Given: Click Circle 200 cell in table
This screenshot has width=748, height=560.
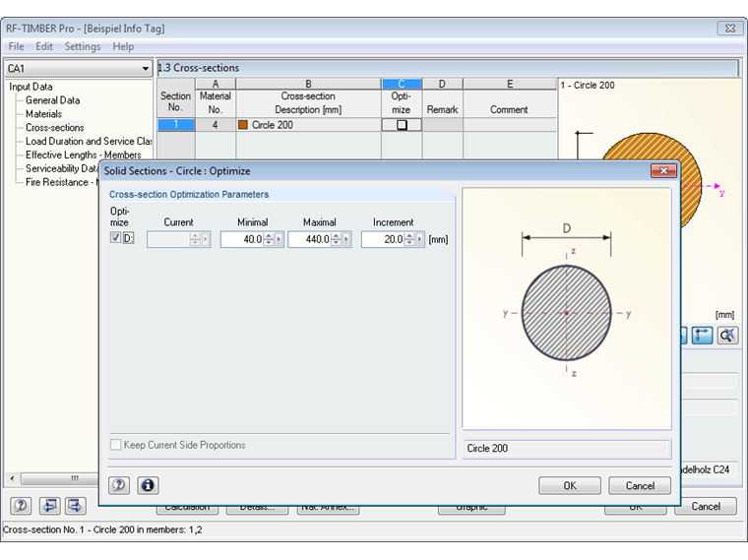Looking at the screenshot, I should click(x=308, y=125).
